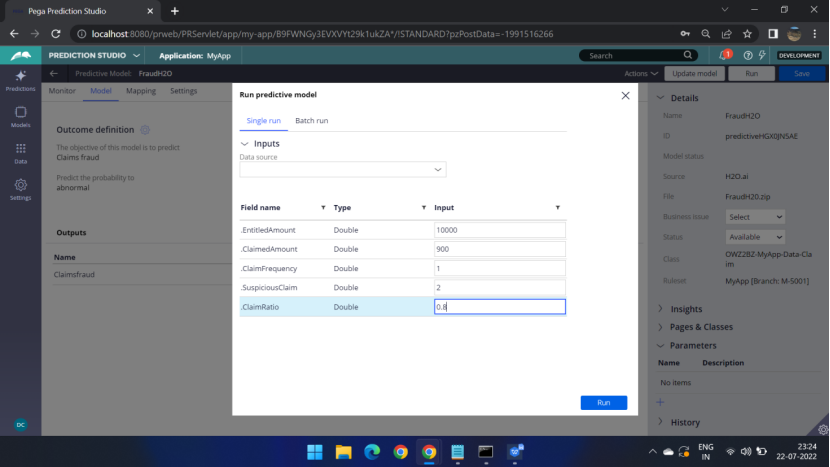Open Microsoft Edge from the taskbar
This screenshot has height=467, width=830.
tap(372, 452)
